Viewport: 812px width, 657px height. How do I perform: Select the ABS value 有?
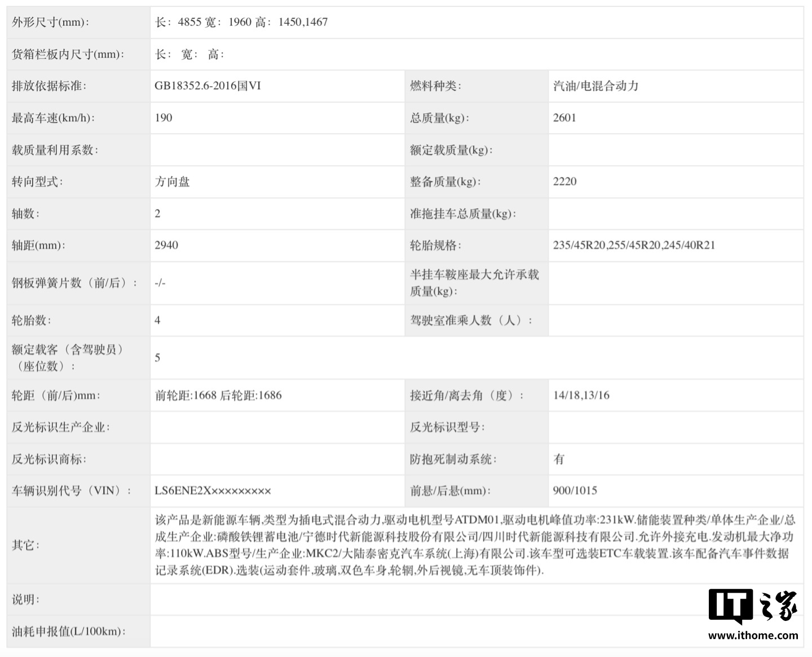click(559, 459)
